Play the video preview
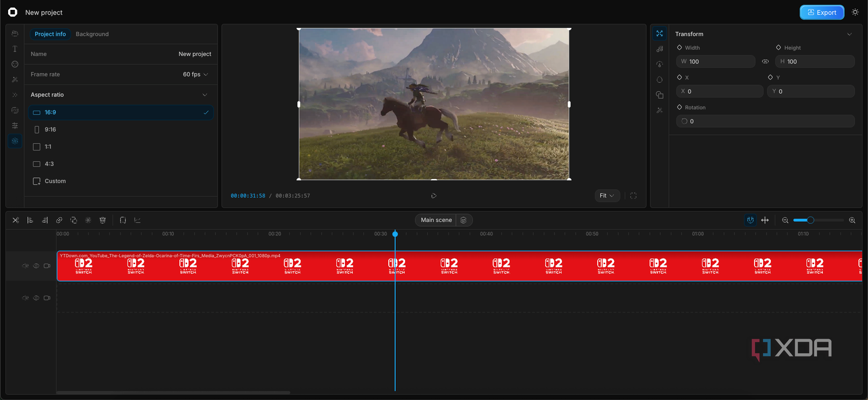 pyautogui.click(x=433, y=196)
